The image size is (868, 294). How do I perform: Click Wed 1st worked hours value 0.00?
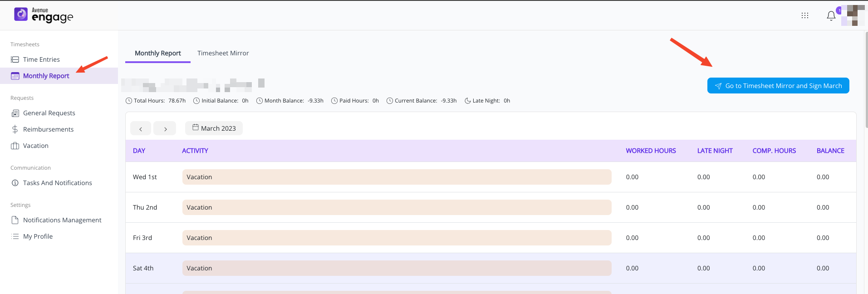point(632,177)
